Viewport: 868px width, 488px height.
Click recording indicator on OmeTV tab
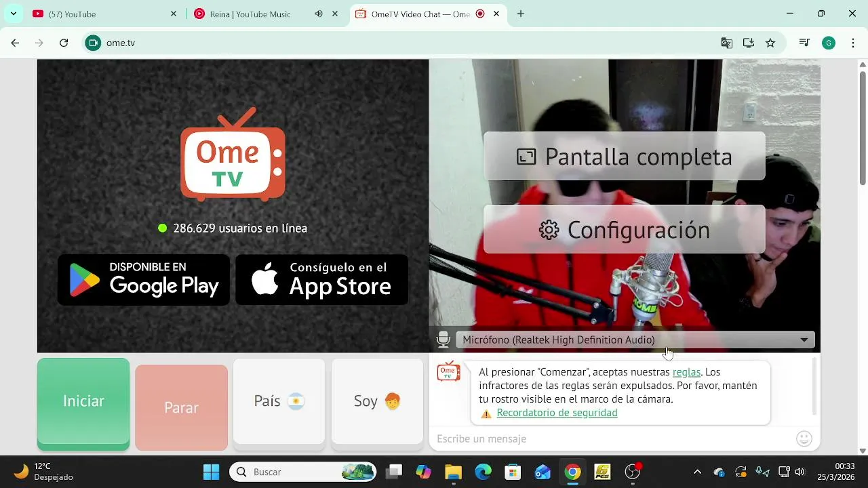click(480, 14)
